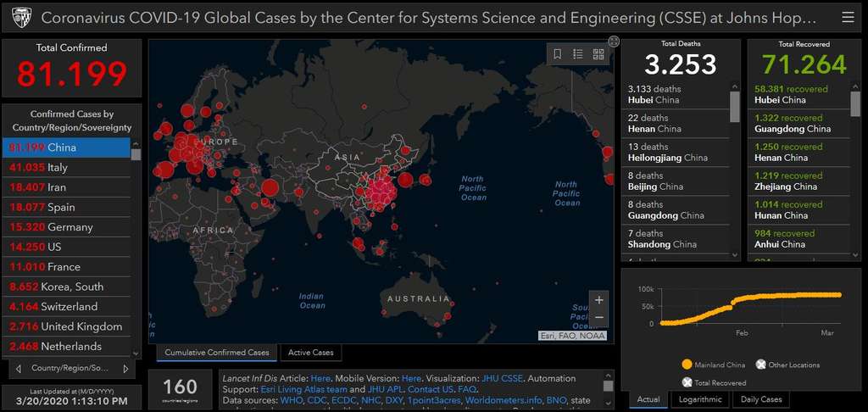Open Mobile Version Here link
Viewport: 868px width, 412px height.
411,379
